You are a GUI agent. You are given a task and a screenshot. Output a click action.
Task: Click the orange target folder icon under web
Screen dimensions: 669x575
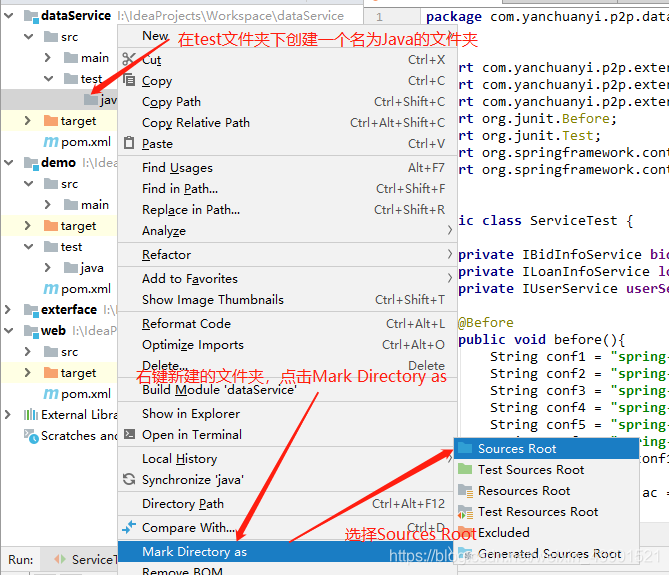tap(51, 373)
